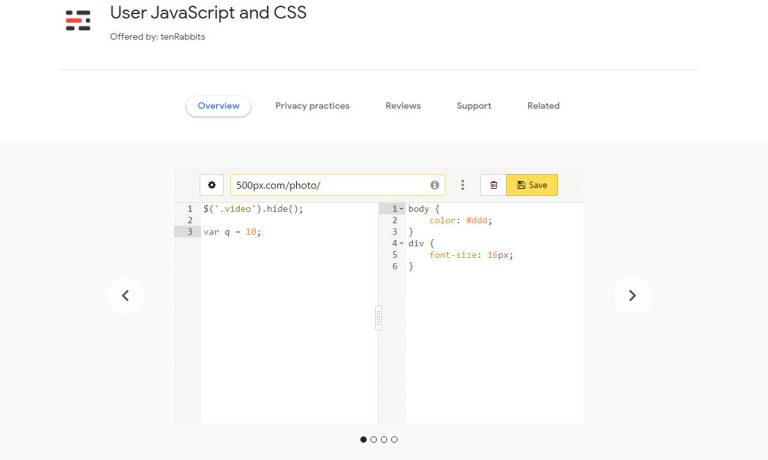
Task: Go to next screenshot with right arrow
Action: click(x=632, y=295)
